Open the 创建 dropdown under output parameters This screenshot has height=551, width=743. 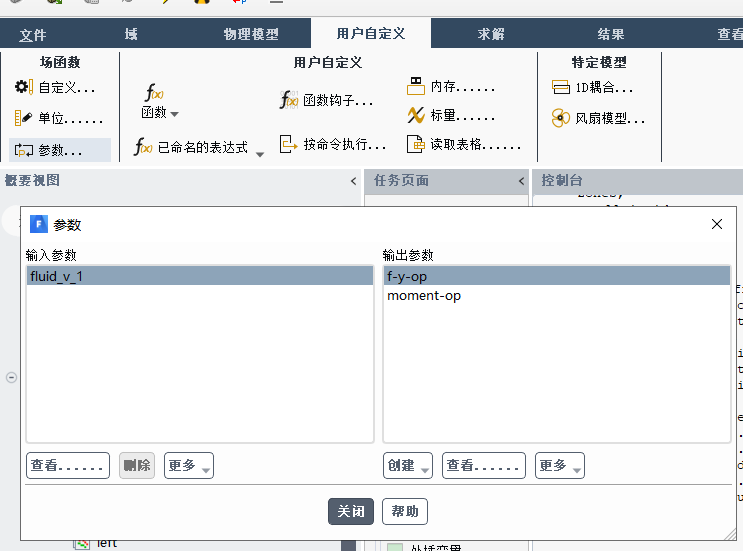coord(408,466)
